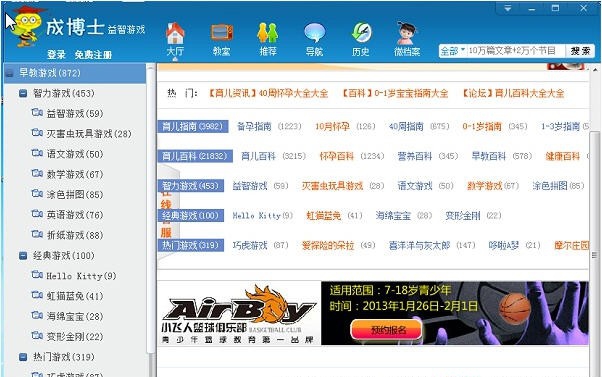The height and width of the screenshot is (377, 602).
Task: Collapse the 热门游戏(319) tree node
Action: click(x=23, y=357)
